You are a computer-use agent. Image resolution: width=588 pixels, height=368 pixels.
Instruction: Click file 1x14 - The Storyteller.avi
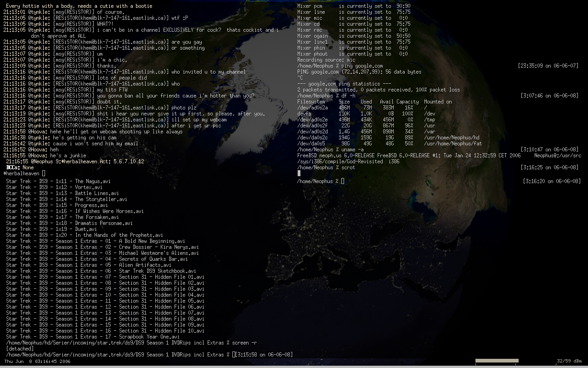[x=67, y=199]
